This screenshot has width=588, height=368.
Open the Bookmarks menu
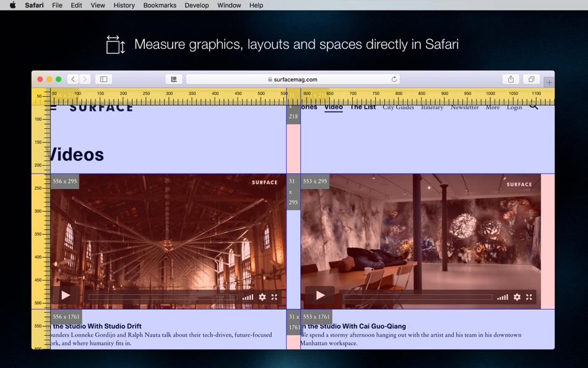point(160,5)
